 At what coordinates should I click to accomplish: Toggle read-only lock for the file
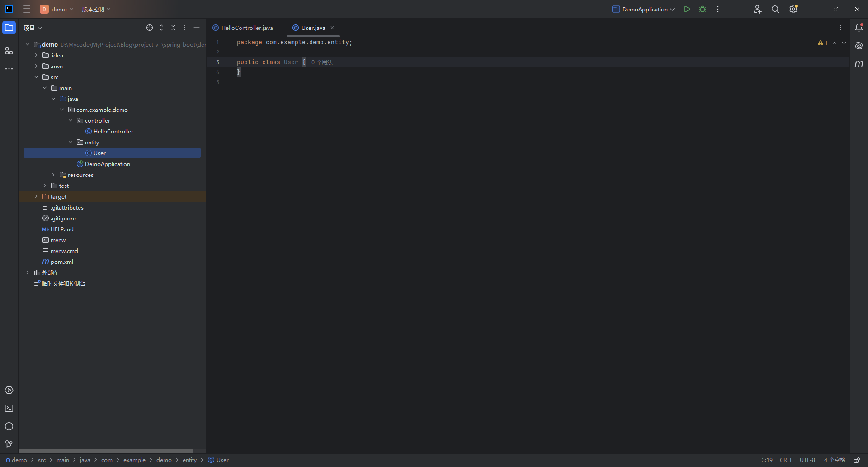click(857, 460)
